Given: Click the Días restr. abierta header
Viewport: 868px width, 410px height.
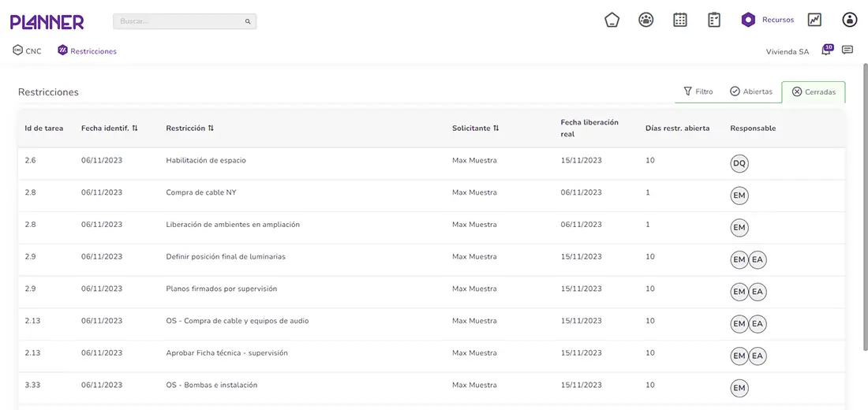Looking at the screenshot, I should 678,129.
